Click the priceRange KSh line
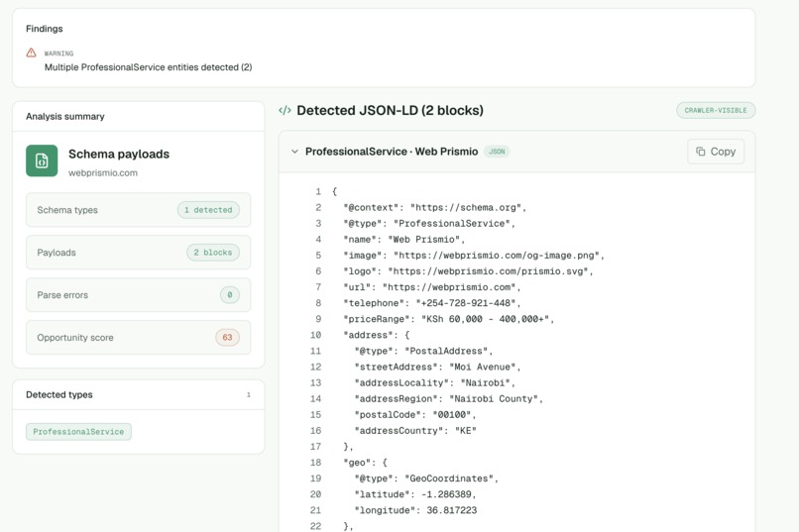 (x=448, y=319)
